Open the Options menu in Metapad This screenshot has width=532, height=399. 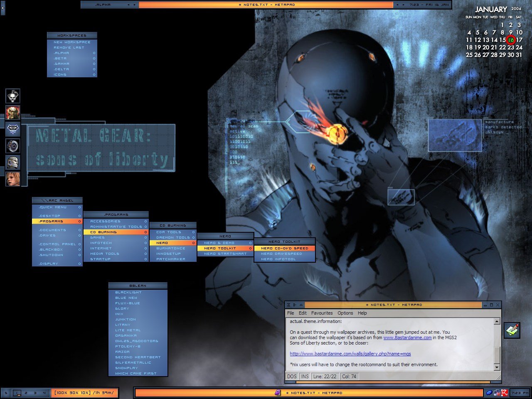(x=345, y=313)
